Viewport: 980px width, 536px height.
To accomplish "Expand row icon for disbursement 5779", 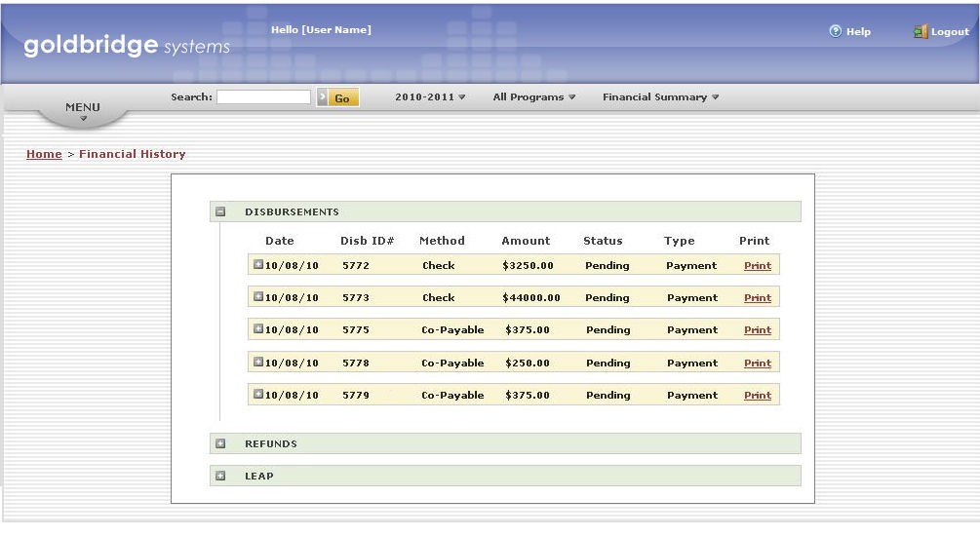I will pos(258,394).
